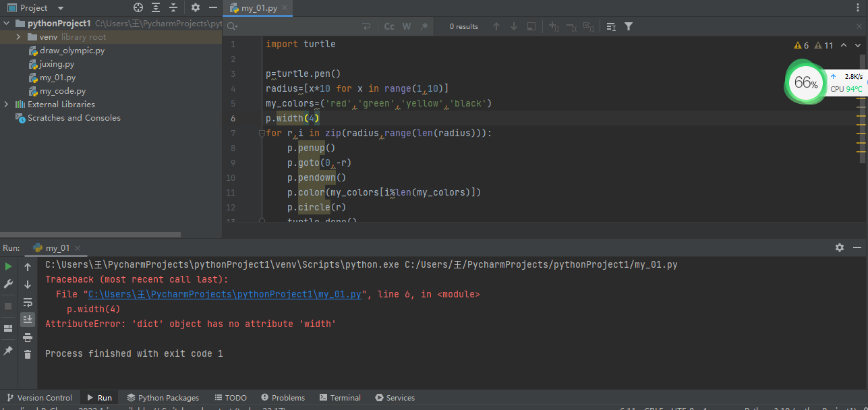Viewport: 868px width, 410px height.
Task: Click the editor vertical scrollbar
Action: (862, 108)
